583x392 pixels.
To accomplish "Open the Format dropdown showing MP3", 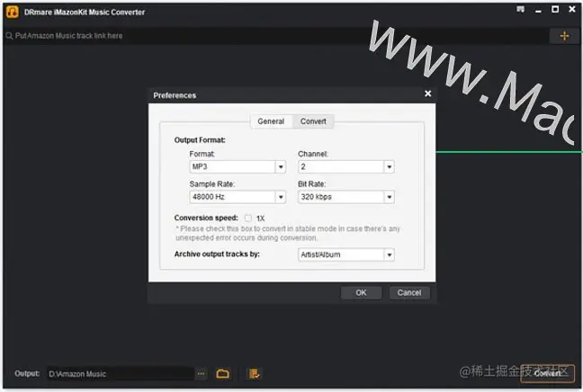I will pos(238,167).
